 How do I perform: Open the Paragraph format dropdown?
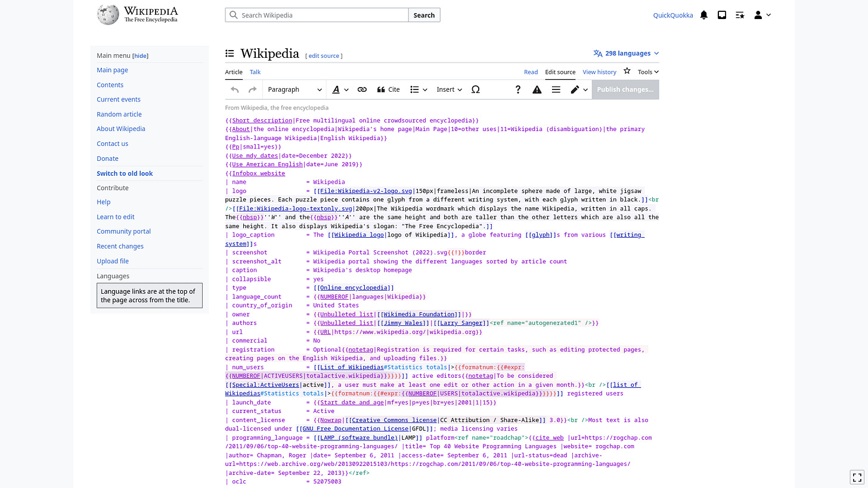point(294,89)
